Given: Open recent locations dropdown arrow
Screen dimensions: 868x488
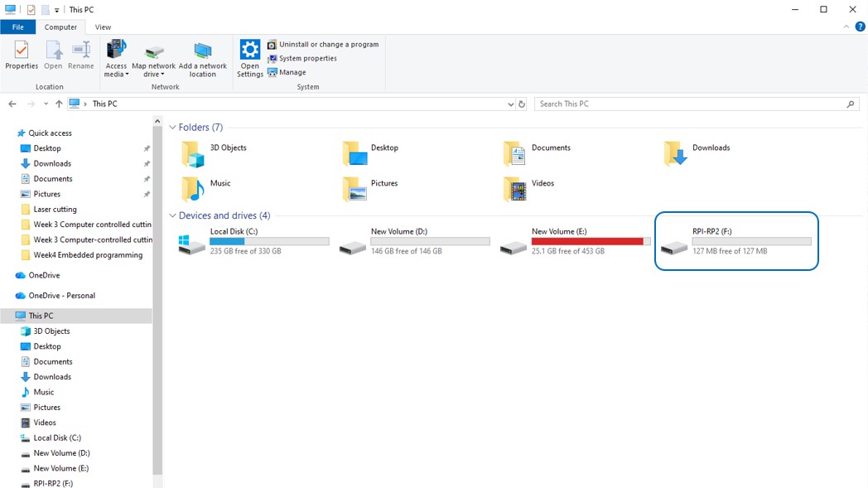Looking at the screenshot, I should (46, 104).
